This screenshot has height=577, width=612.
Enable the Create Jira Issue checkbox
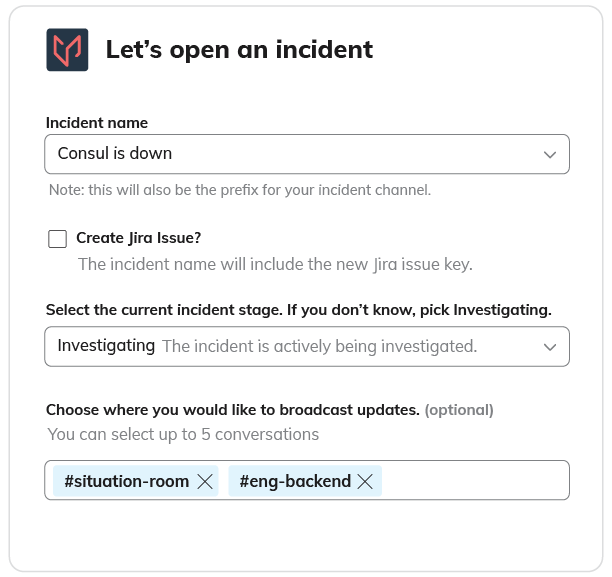click(58, 239)
